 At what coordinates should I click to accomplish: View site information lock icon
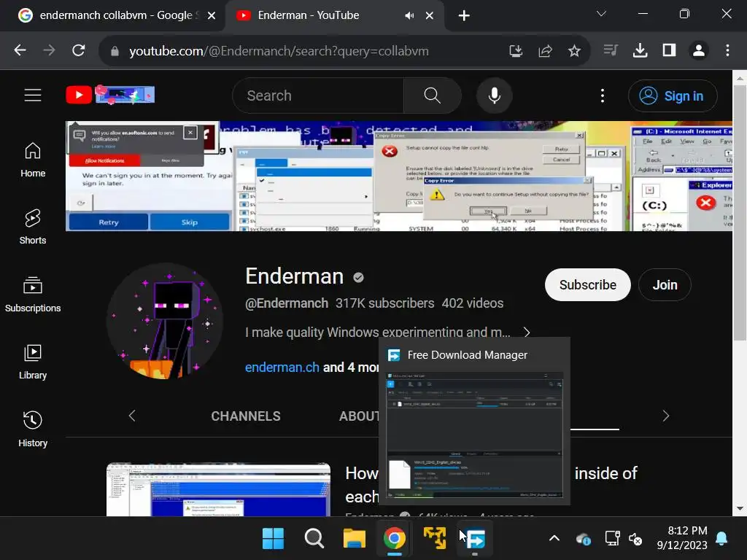pyautogui.click(x=115, y=51)
